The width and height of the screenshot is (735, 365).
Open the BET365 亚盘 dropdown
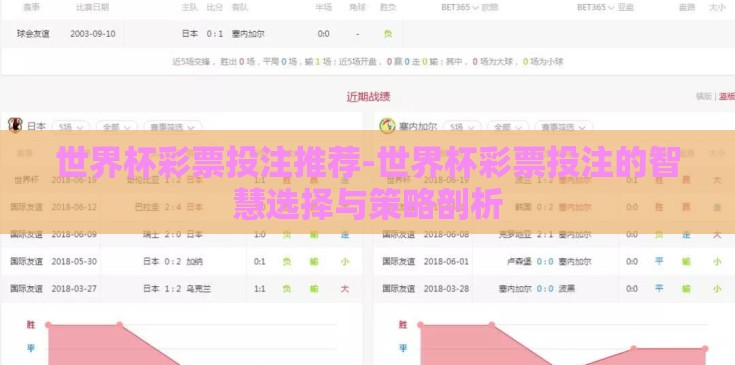click(x=605, y=7)
